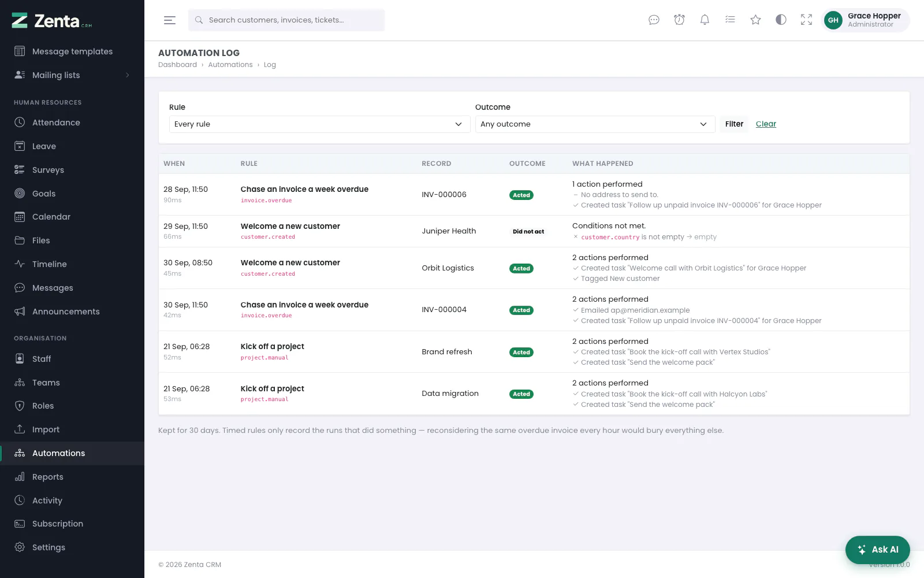Viewport: 924px width, 578px height.
Task: Click the Zenta CRM logo
Action: [52, 21]
